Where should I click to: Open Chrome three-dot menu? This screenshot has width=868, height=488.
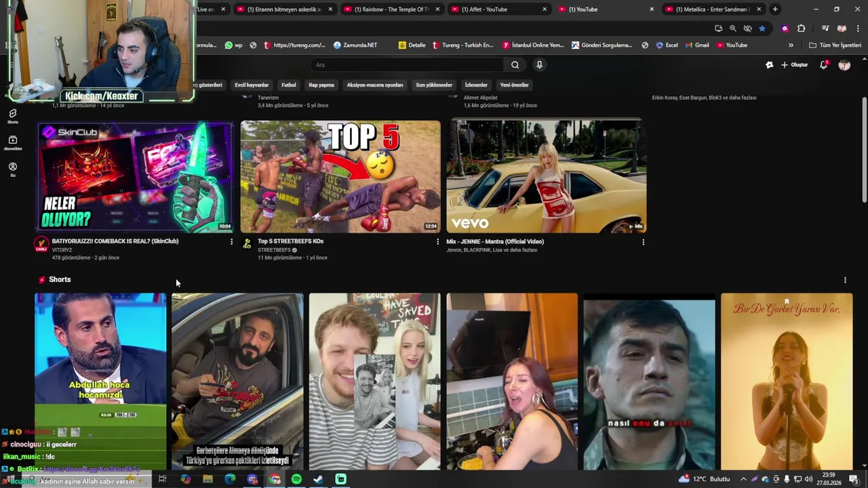tap(859, 28)
